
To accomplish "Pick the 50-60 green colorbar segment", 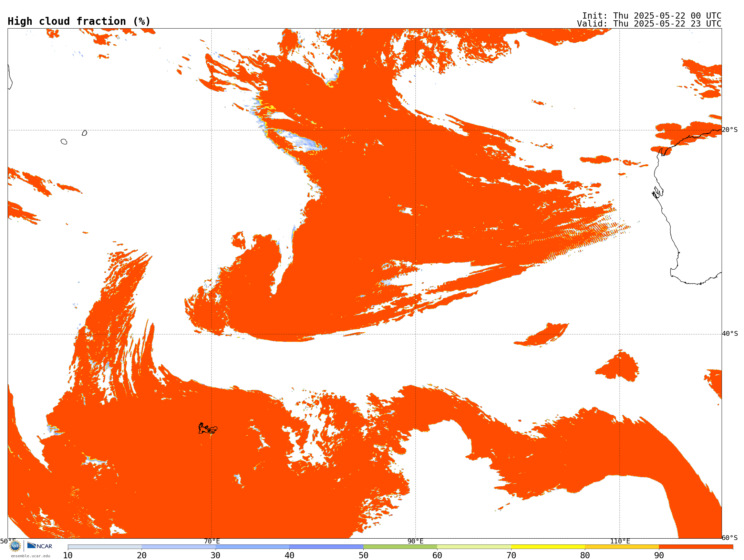I will [400, 547].
